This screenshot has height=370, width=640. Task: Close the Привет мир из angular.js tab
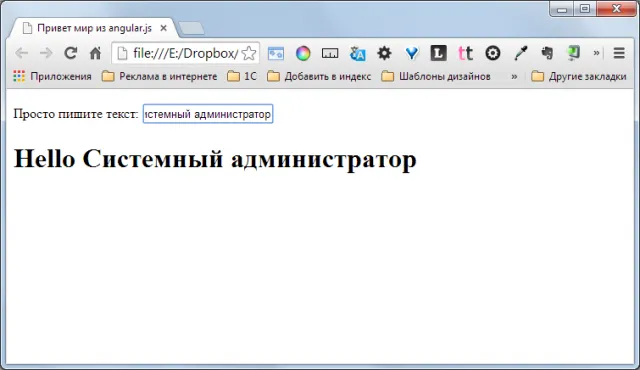(164, 28)
